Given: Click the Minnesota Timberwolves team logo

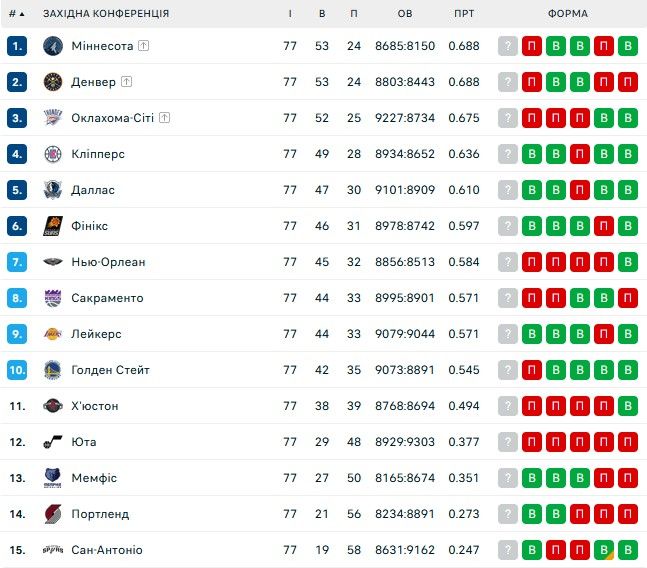Looking at the screenshot, I should (x=53, y=46).
